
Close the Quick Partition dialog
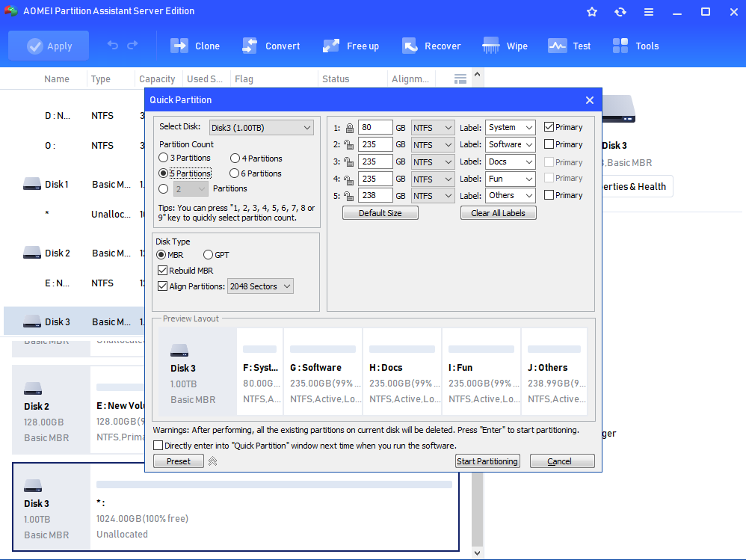pyautogui.click(x=590, y=100)
